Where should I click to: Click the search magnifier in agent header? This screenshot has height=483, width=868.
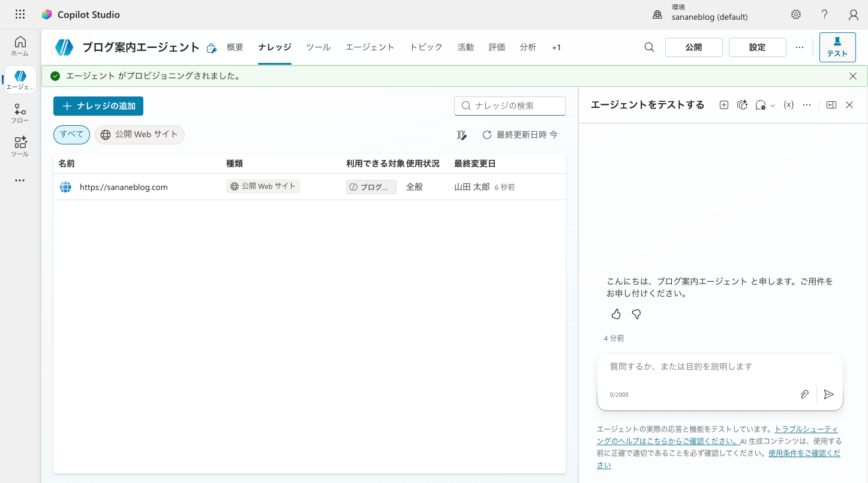pyautogui.click(x=649, y=47)
